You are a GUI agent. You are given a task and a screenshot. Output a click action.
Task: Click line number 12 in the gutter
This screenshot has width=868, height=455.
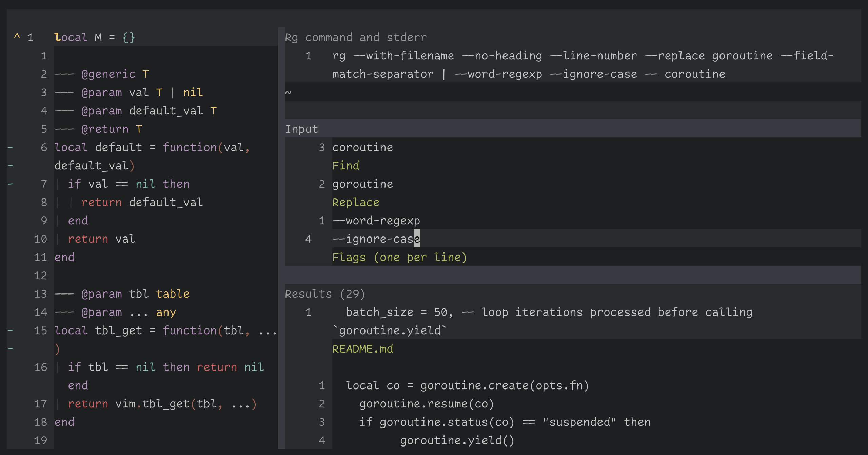click(x=41, y=276)
